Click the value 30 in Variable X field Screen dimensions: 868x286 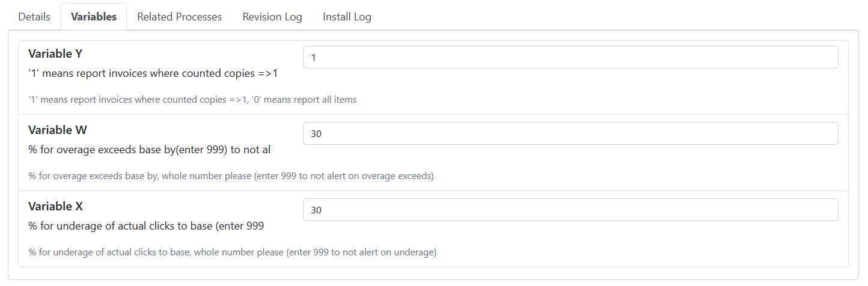tap(316, 210)
